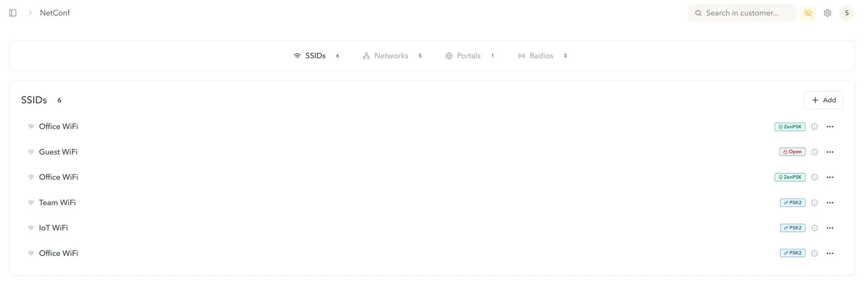Click ZenPSK badge on the row above Guest WiFi
Image resolution: width=868 pixels, height=284 pixels.
pos(790,127)
